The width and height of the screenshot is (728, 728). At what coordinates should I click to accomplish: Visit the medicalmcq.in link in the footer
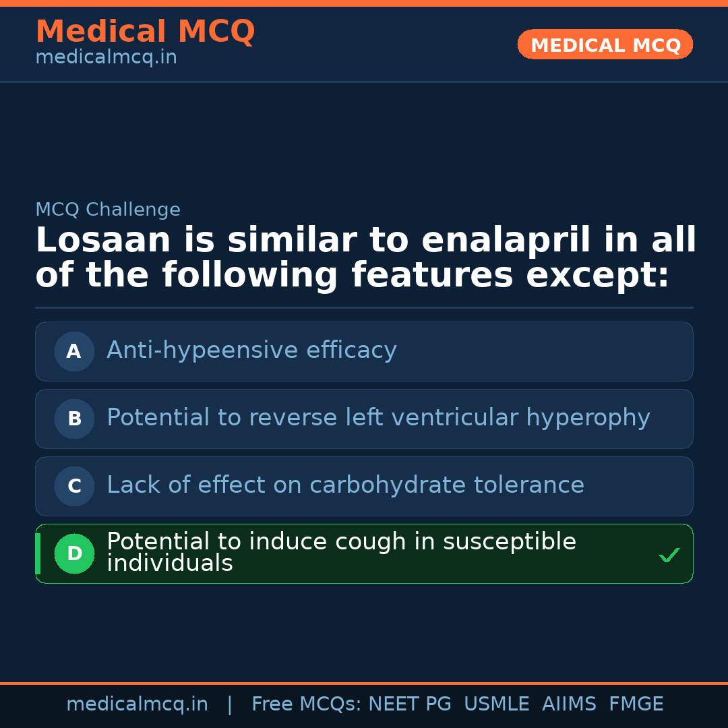[137, 704]
